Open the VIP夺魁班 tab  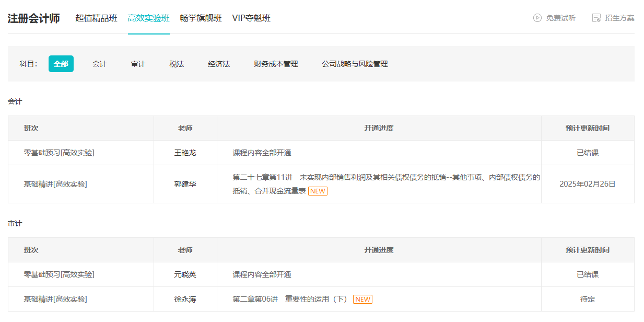[251, 18]
